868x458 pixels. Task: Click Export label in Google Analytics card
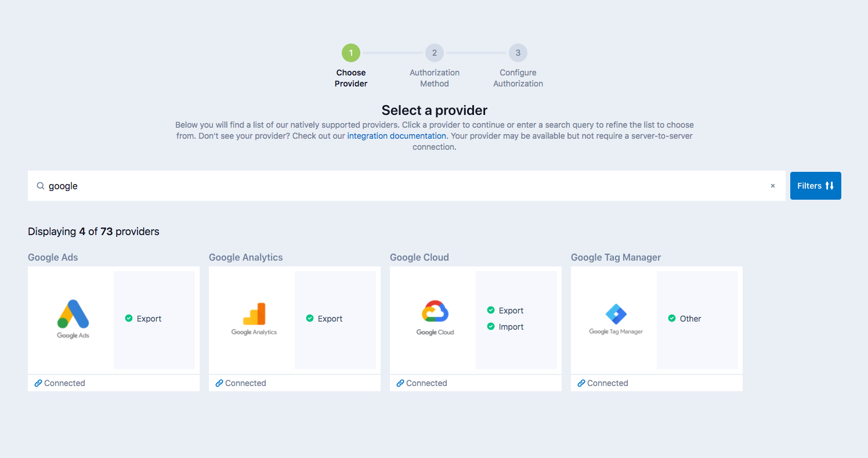coord(330,319)
